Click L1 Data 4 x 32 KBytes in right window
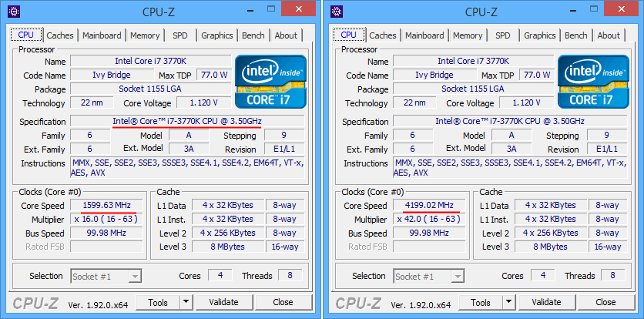Screen dimensions: 644x319 point(550,205)
